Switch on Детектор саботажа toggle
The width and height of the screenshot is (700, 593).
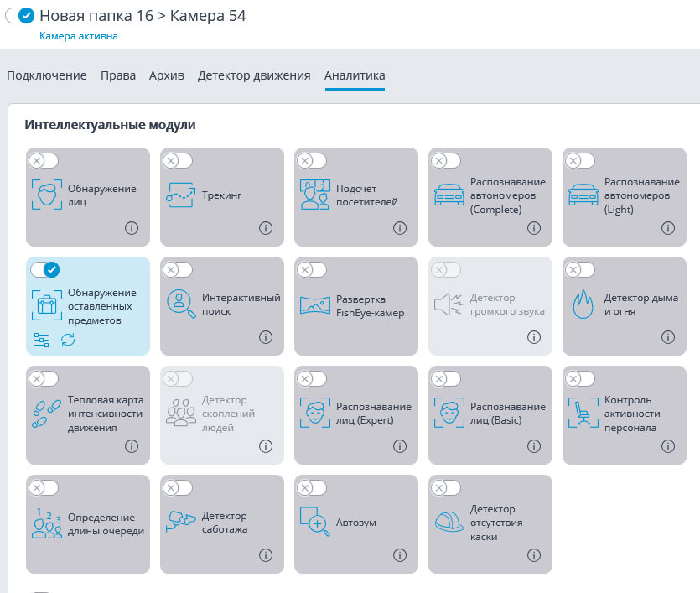point(178,487)
